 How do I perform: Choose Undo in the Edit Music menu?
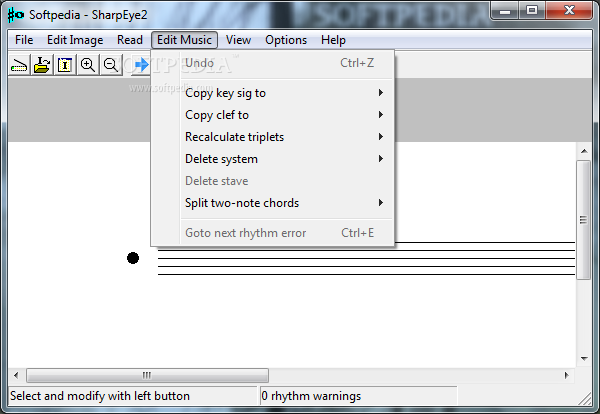[x=272, y=63]
